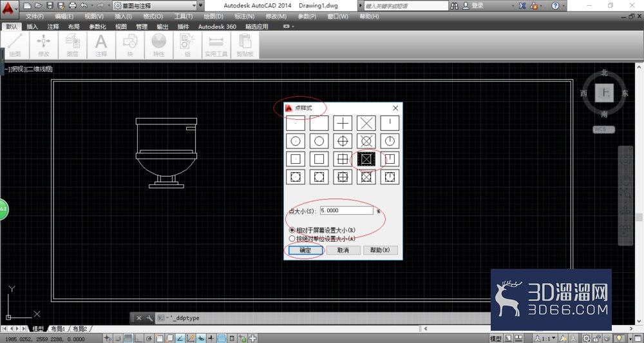Viewport: 644px width, 343px height.
Task: Toggle the isolate objects lightbulb
Action: (619, 338)
